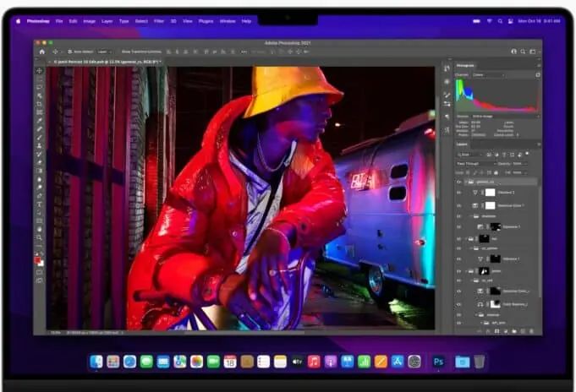The image size is (576, 392).
Task: Hide the Color Balance adjustment layer
Action: click(x=458, y=305)
